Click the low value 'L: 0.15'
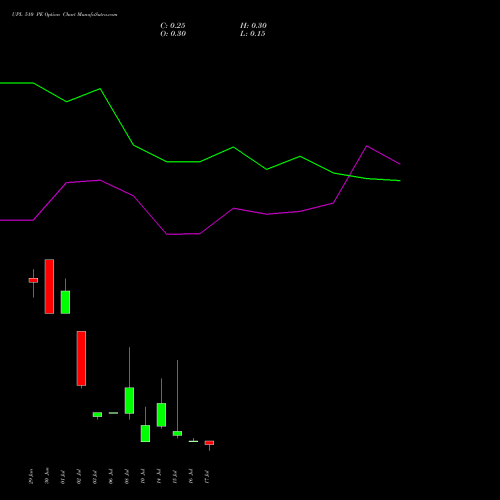 click(253, 34)
